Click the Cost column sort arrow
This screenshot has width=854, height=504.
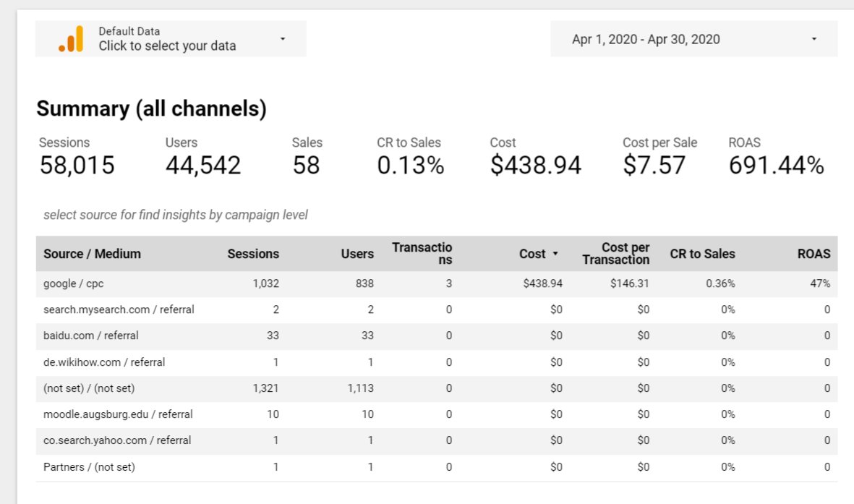point(553,254)
